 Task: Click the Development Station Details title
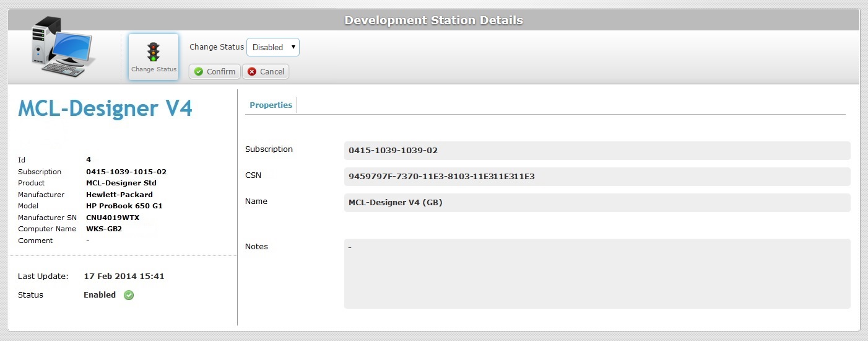433,20
